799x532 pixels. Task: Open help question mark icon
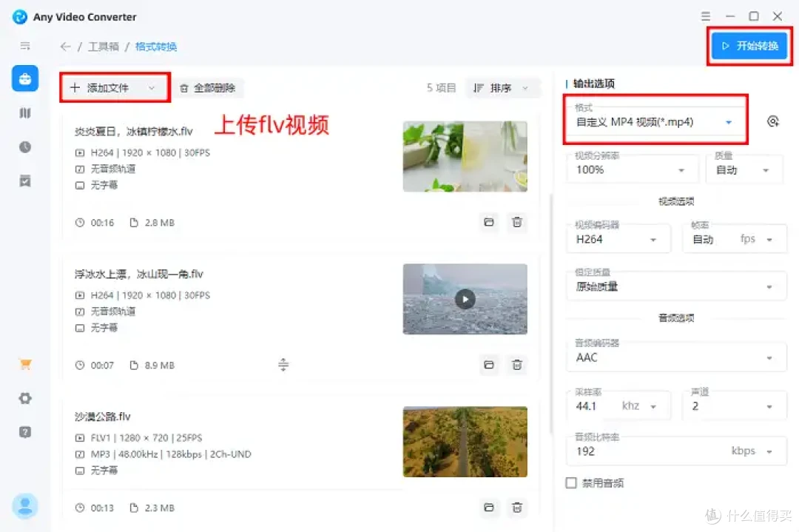(x=25, y=432)
